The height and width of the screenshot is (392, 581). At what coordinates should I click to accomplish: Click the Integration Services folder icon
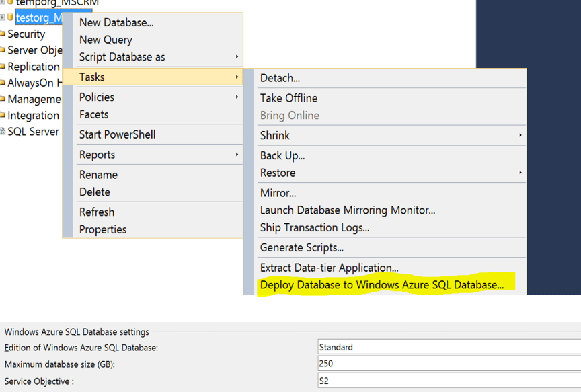(4, 115)
